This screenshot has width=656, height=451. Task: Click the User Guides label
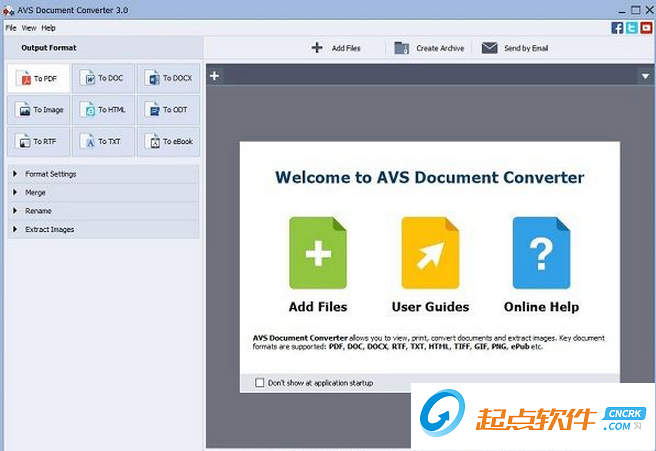[430, 307]
